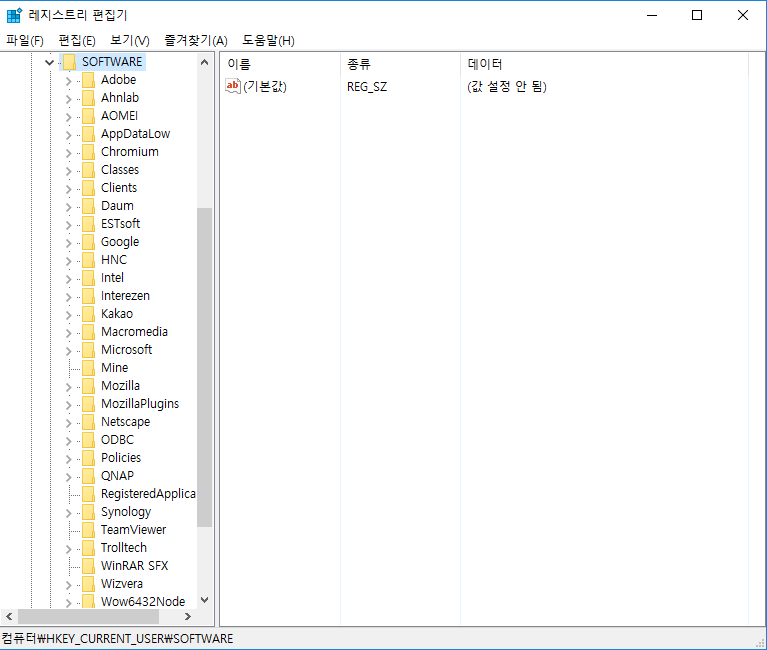The height and width of the screenshot is (650, 767).
Task: Select the Microsoft tree key
Action: [126, 350]
